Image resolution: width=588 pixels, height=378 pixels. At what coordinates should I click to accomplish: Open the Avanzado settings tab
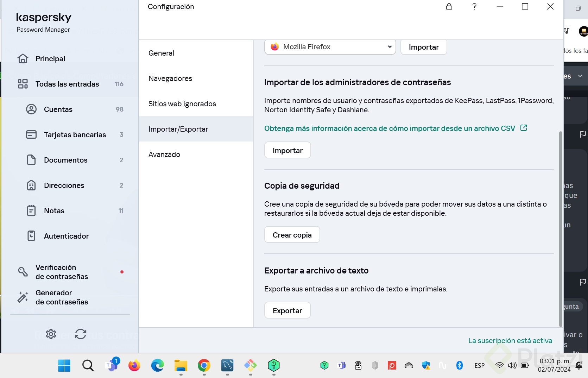[196, 155]
